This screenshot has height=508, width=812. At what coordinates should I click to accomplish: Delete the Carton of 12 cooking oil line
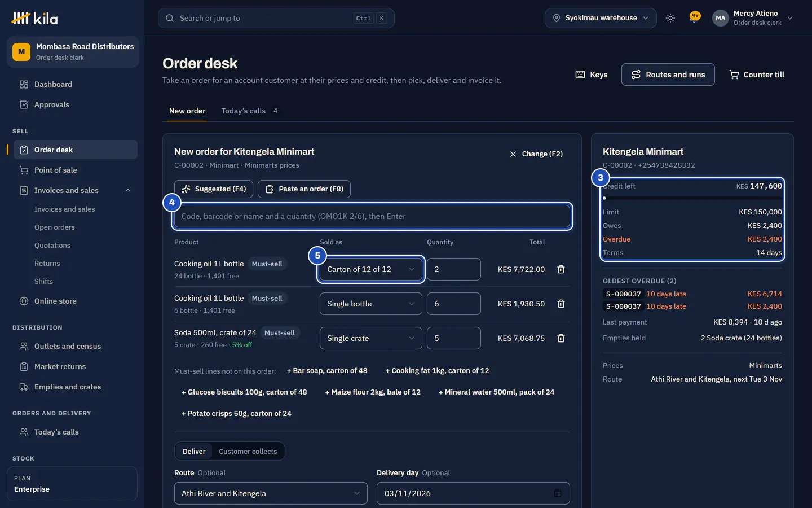point(561,269)
